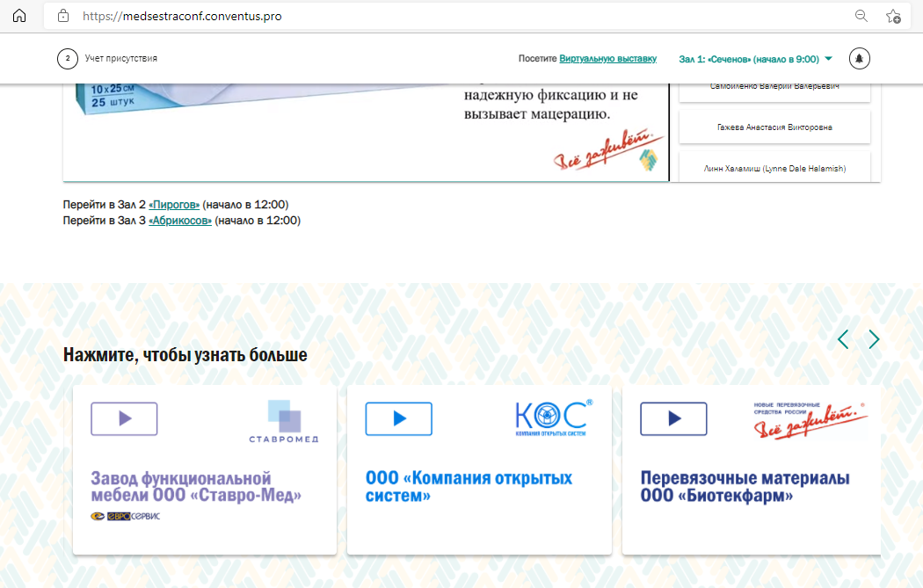Open Виртуальную выставку link
923x588 pixels.
(x=607, y=58)
